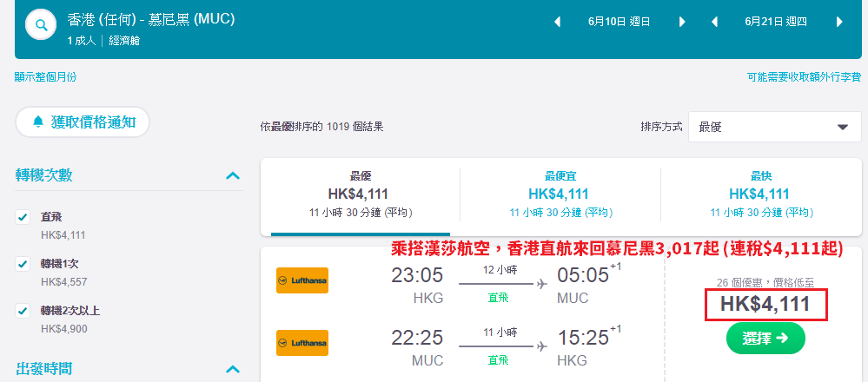Screen dimensions: 868x382
Task: Click the bell icon for price alerts
Action: pyautogui.click(x=38, y=122)
